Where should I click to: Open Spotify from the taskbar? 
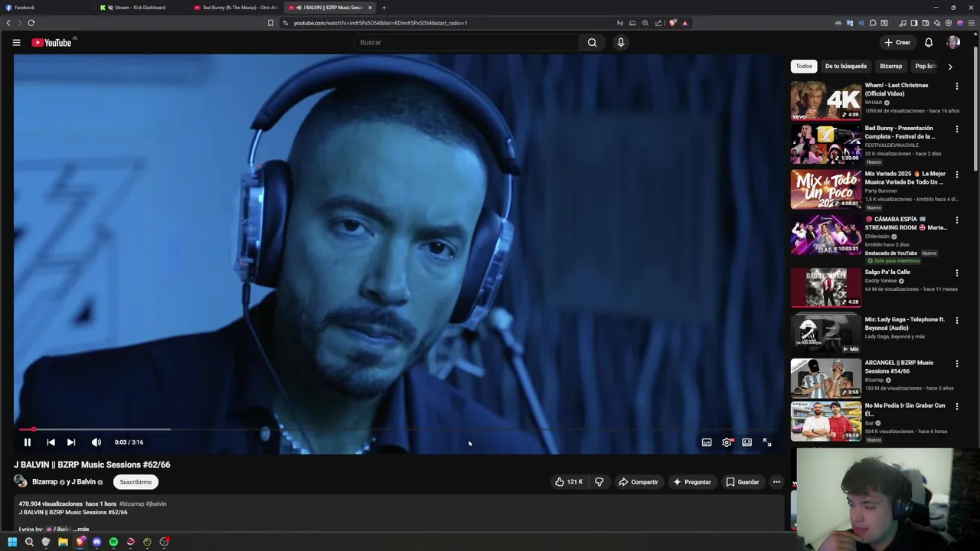click(113, 542)
